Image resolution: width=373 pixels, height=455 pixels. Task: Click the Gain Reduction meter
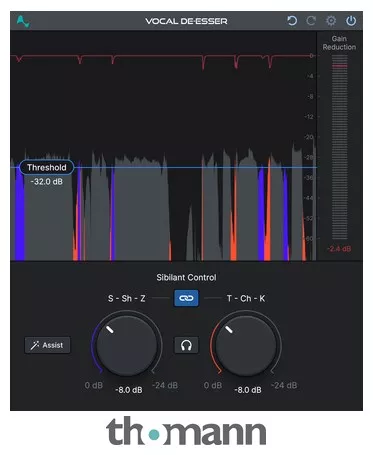click(x=339, y=147)
